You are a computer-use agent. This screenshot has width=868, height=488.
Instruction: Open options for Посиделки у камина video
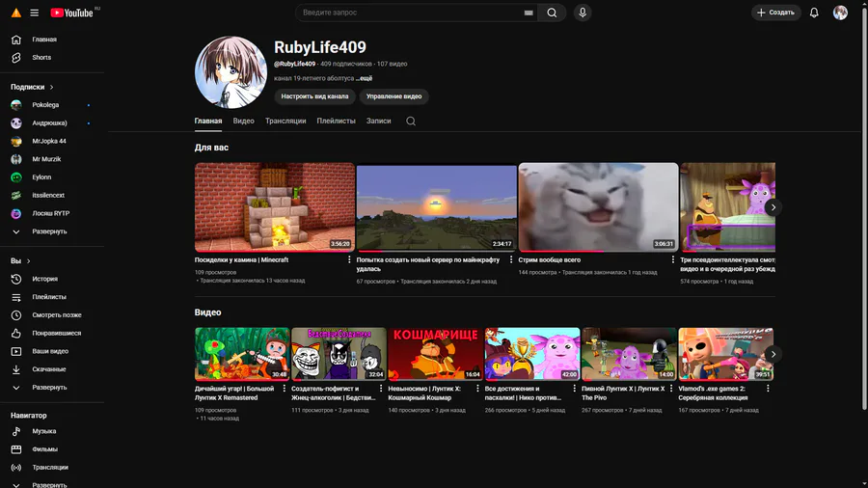pos(349,259)
